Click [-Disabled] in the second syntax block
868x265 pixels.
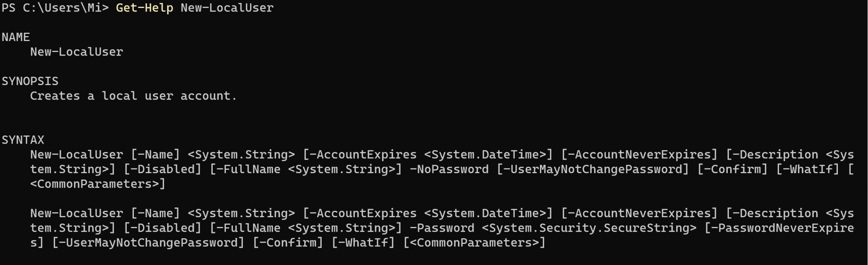162,228
